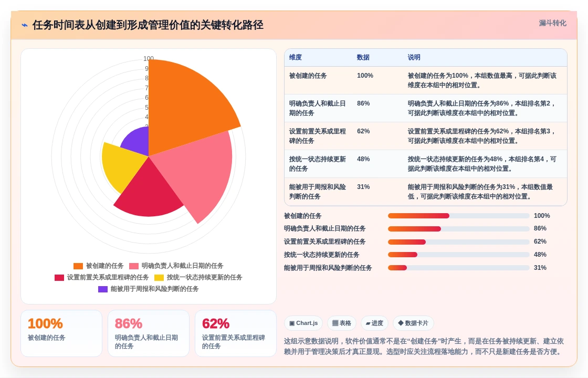Viewport: 588px width, 378px height.
Task: Click the yellow segment of the polar chart
Action: pyautogui.click(x=122, y=165)
